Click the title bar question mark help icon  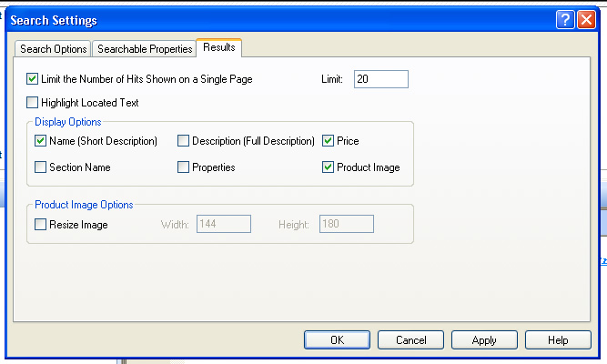pyautogui.click(x=565, y=19)
